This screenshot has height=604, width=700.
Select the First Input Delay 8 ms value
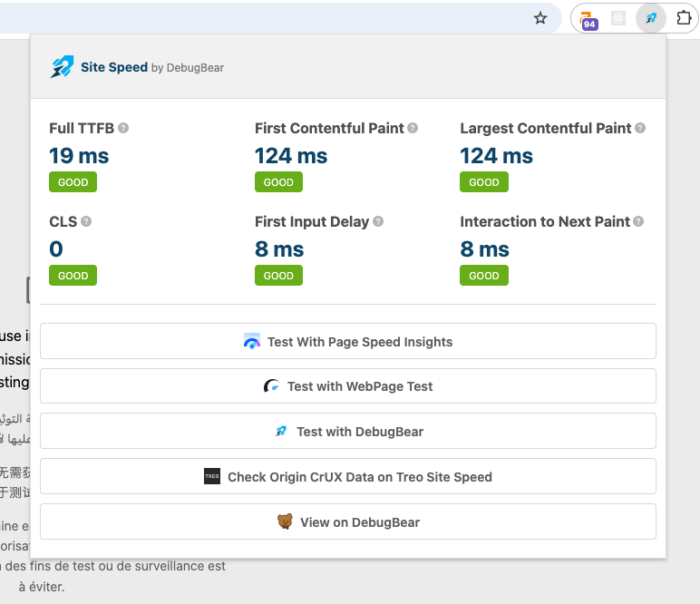pyautogui.click(x=279, y=249)
